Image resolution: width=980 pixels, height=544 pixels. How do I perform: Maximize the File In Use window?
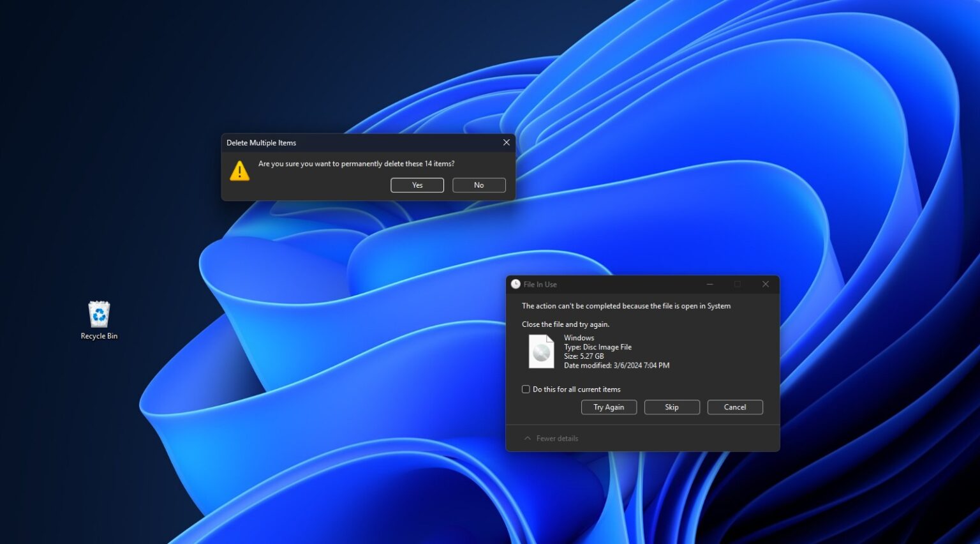[738, 283]
